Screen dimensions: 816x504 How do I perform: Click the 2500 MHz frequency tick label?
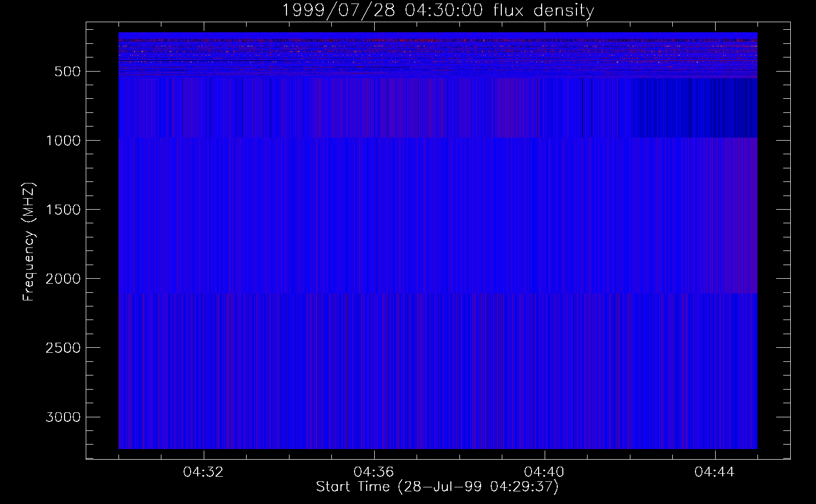tap(63, 348)
